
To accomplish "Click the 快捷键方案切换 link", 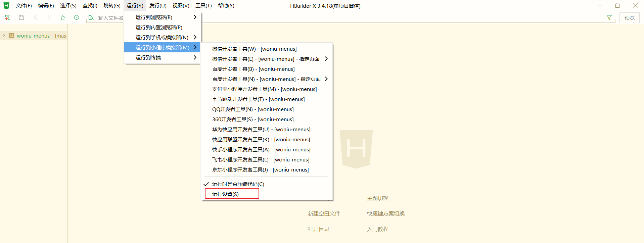I will pos(386,213).
